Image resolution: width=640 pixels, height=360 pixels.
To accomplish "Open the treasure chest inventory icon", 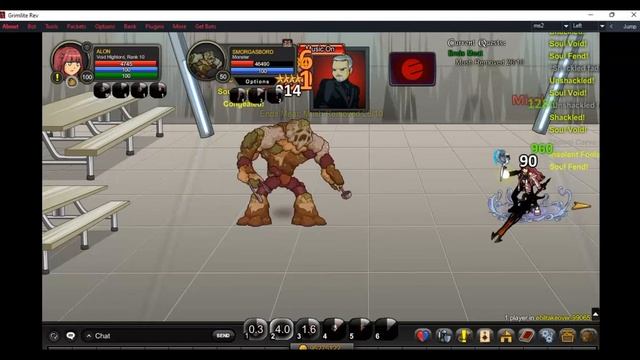I will coord(568,336).
